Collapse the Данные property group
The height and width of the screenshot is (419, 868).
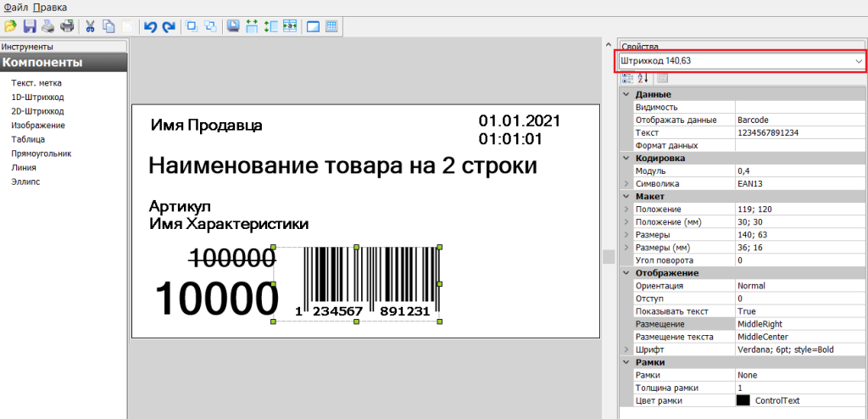pyautogui.click(x=626, y=94)
